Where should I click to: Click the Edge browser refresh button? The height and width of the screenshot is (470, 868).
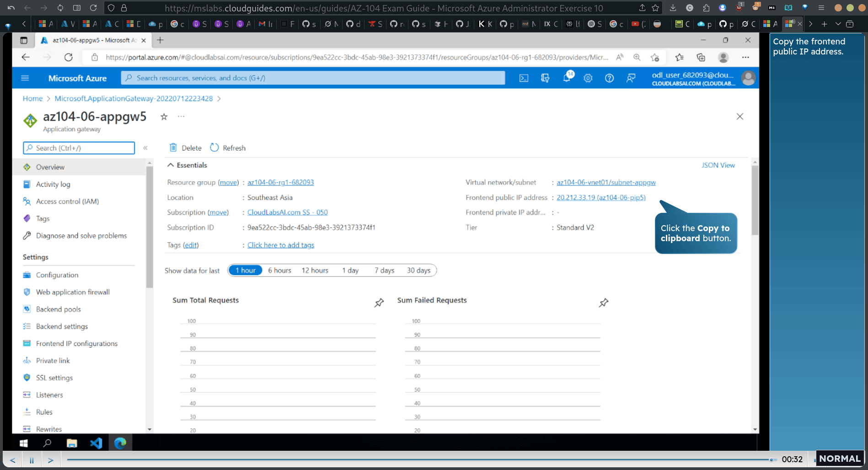click(69, 57)
